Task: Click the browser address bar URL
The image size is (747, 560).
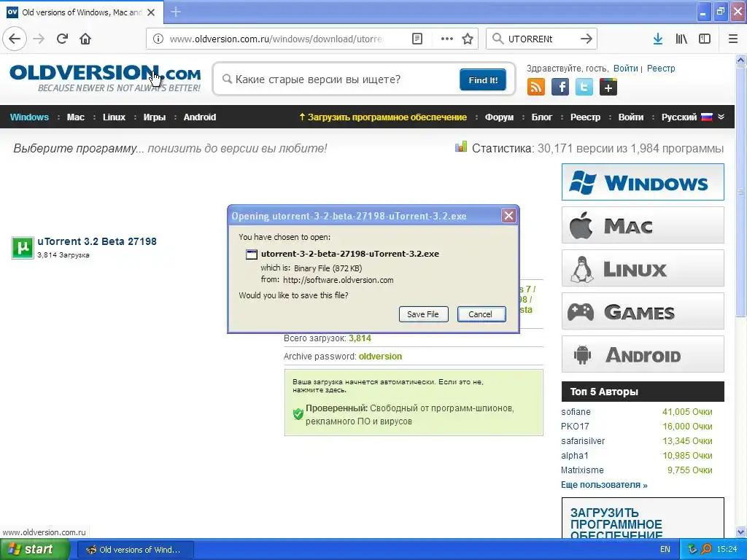Action: [x=276, y=39]
